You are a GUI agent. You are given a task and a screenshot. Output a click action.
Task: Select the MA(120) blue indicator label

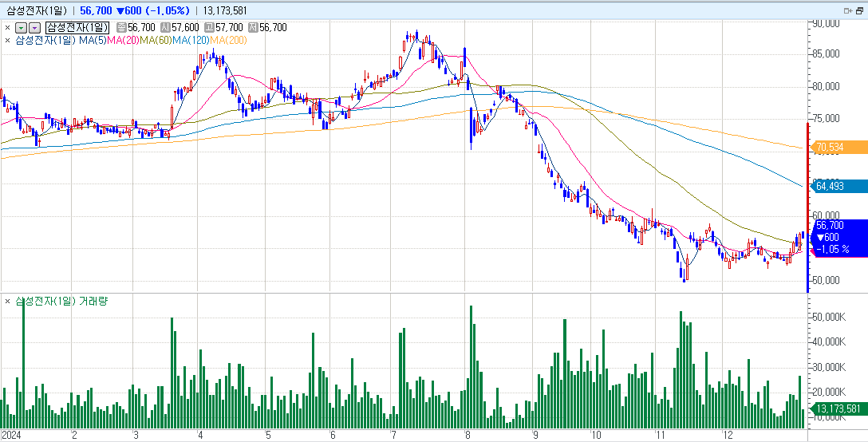pos(190,40)
